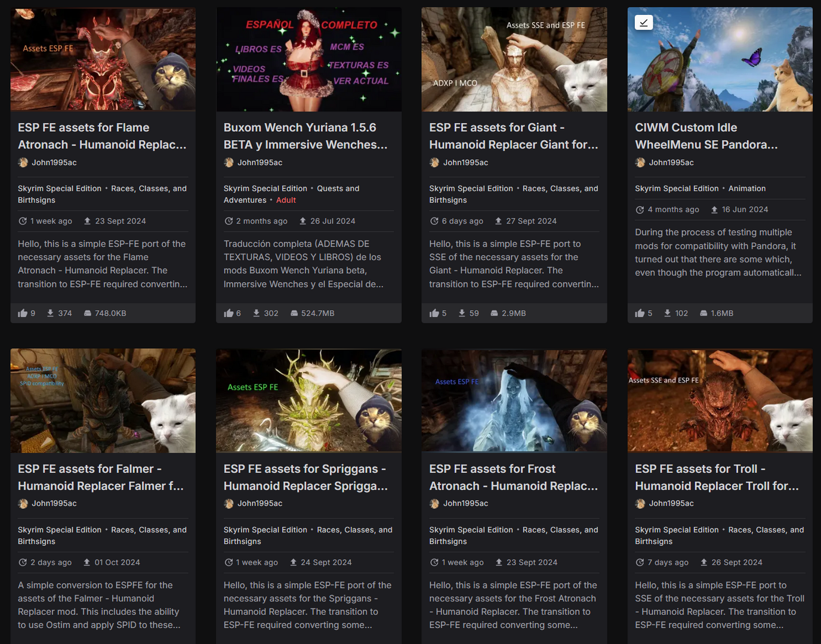
Task: Open the ESP FE assets for Frost Atronach title
Action: point(514,478)
